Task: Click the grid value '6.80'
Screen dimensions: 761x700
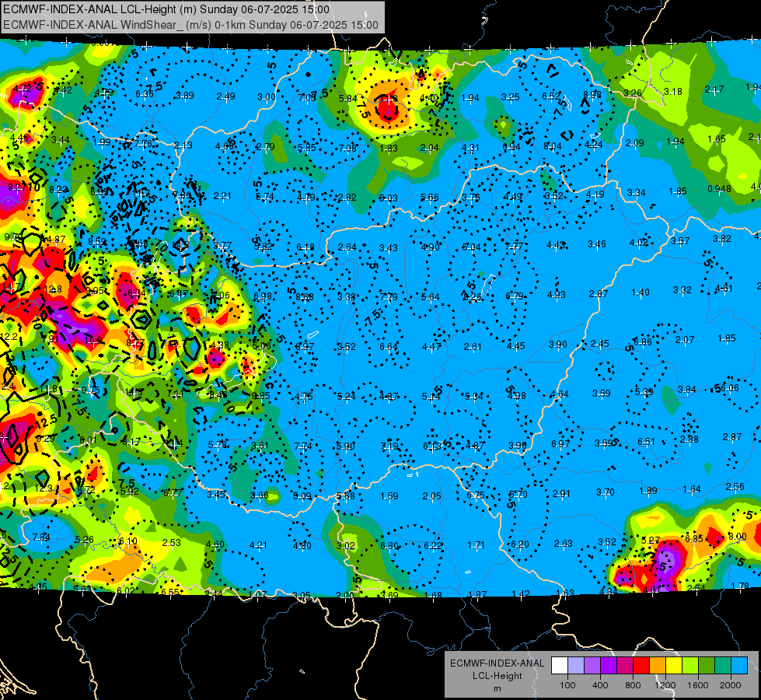Action: pyautogui.click(x=389, y=545)
